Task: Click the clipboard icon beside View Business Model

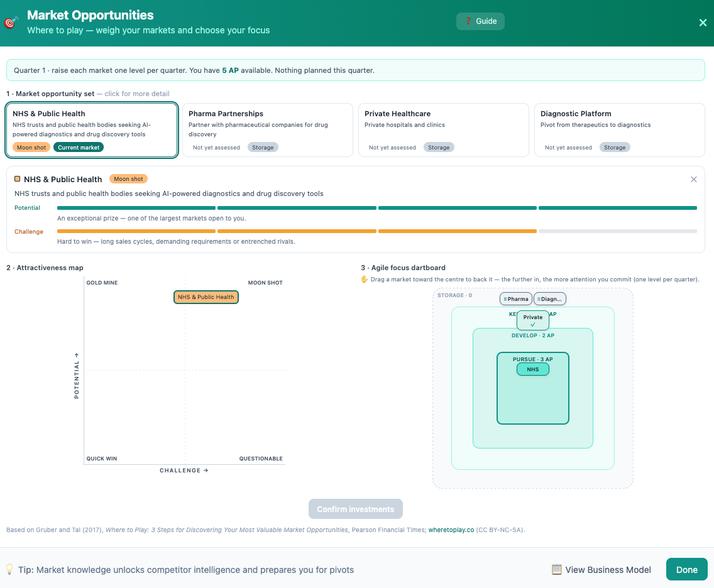Action: (556, 569)
